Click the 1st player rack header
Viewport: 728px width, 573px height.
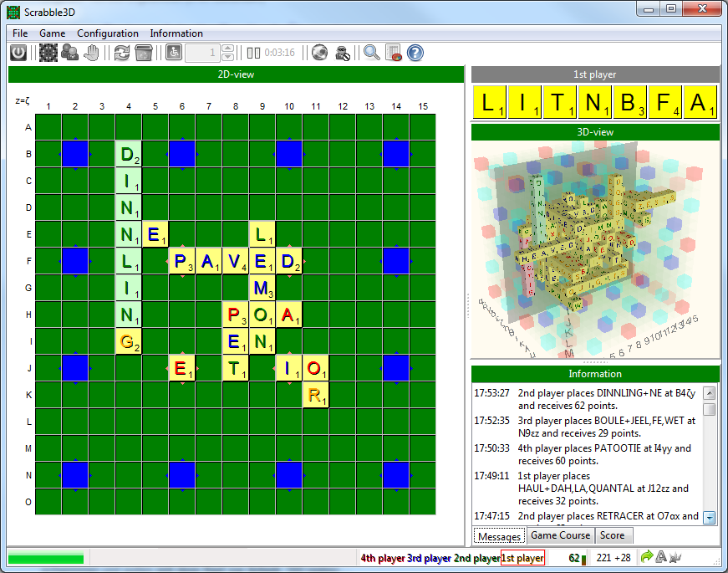click(x=595, y=74)
